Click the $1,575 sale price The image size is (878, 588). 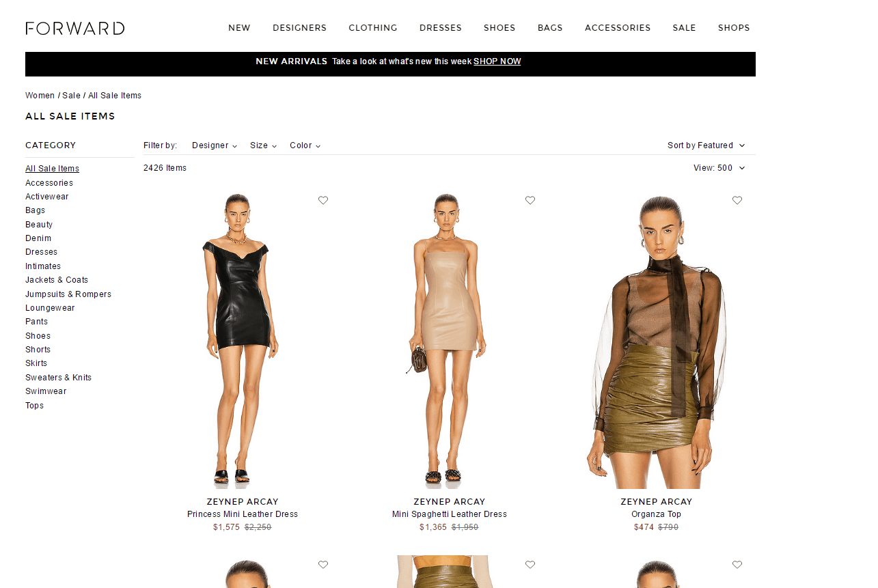pos(226,527)
